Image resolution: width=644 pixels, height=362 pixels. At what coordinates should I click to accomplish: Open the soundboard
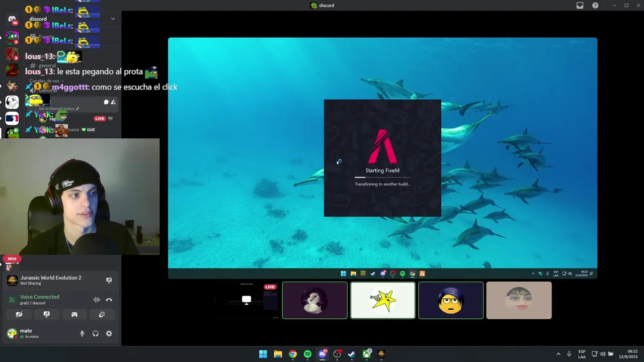point(102,314)
